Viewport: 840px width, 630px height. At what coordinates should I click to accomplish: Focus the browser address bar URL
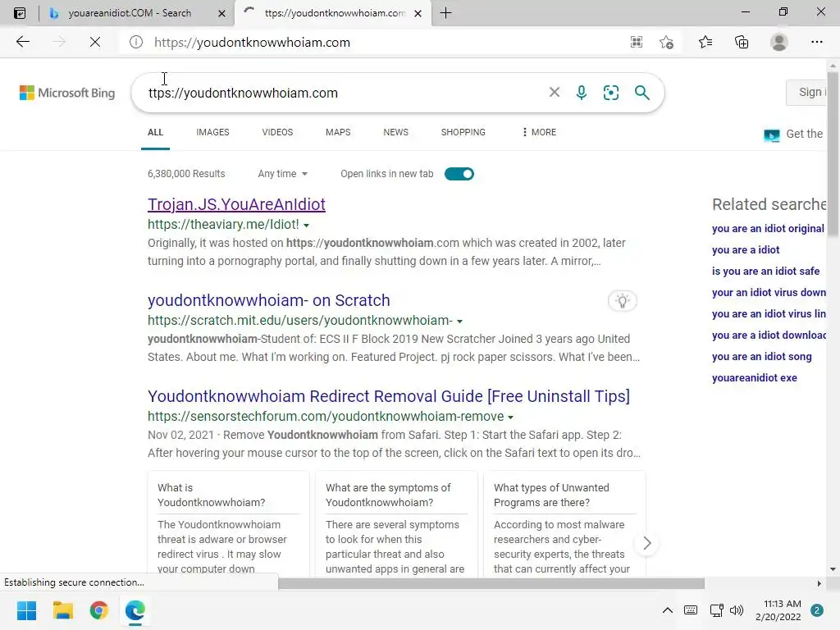tap(252, 43)
